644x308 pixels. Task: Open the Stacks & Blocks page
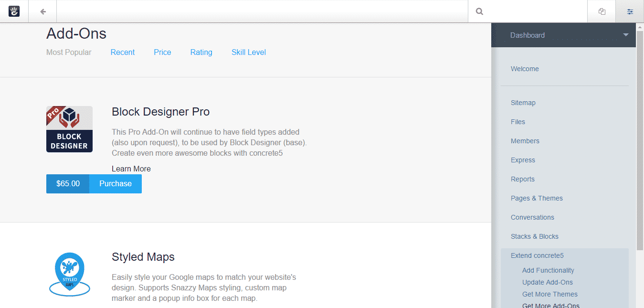pyautogui.click(x=534, y=236)
